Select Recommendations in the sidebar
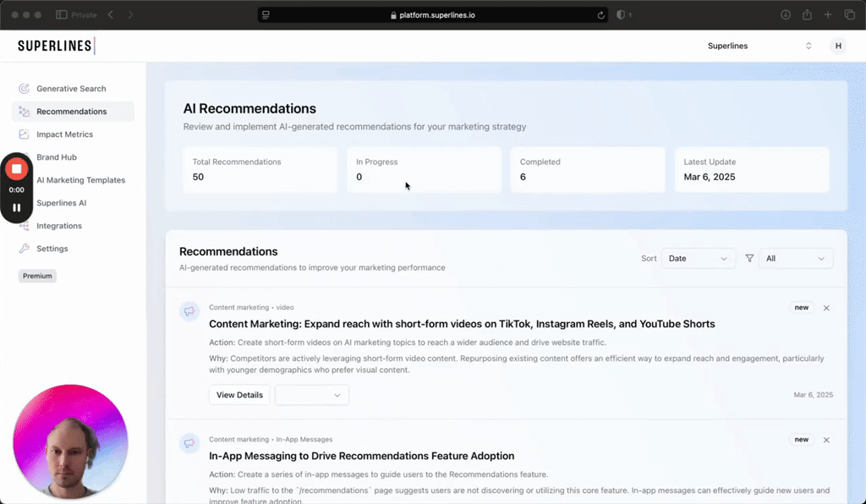Screen dimensions: 866x504 point(73,112)
